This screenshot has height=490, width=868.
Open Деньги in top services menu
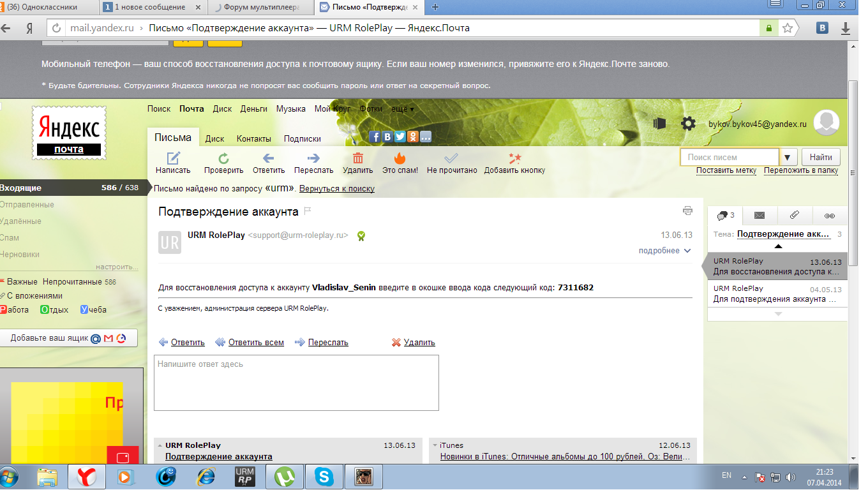254,109
